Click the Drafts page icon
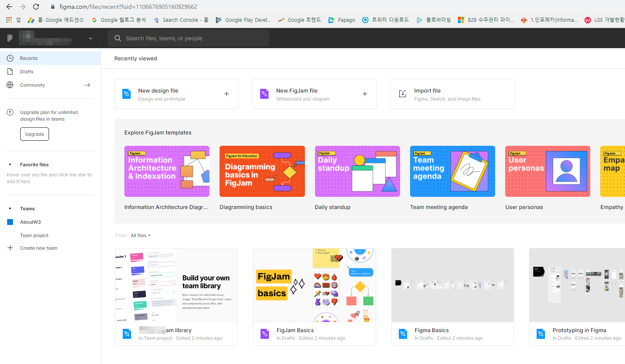The image size is (625, 364). coord(10,72)
